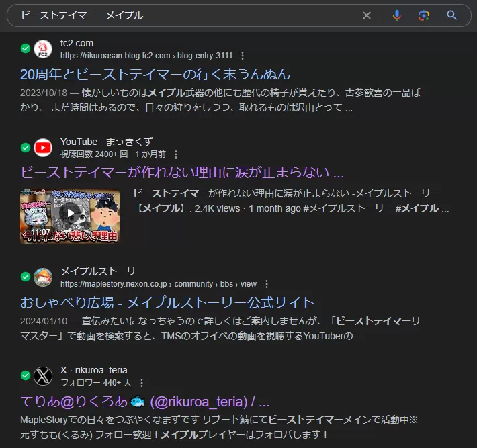Click the 2024/01/10 snippet date

tap(44, 321)
